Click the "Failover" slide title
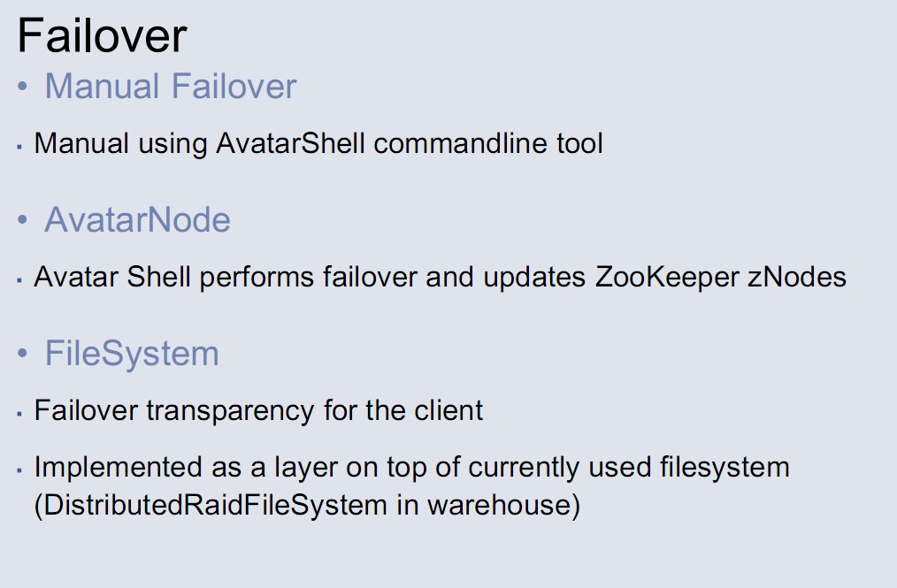897x588 pixels. click(102, 36)
